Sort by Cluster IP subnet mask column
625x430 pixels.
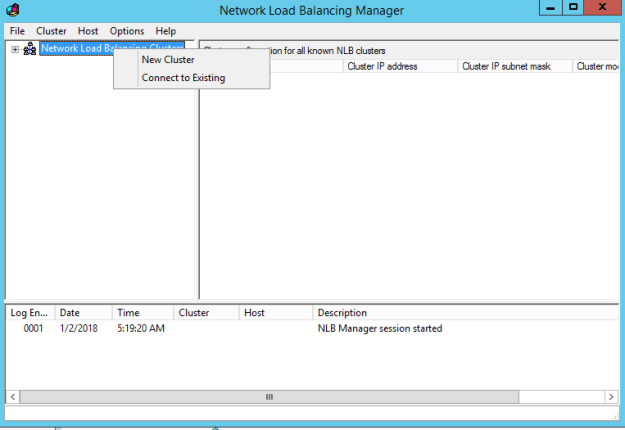point(515,66)
